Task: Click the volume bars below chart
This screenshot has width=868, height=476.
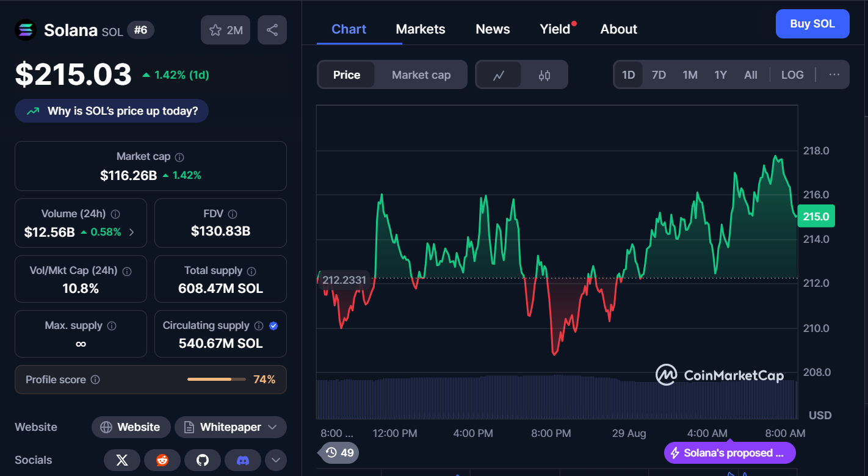Action: point(557,397)
